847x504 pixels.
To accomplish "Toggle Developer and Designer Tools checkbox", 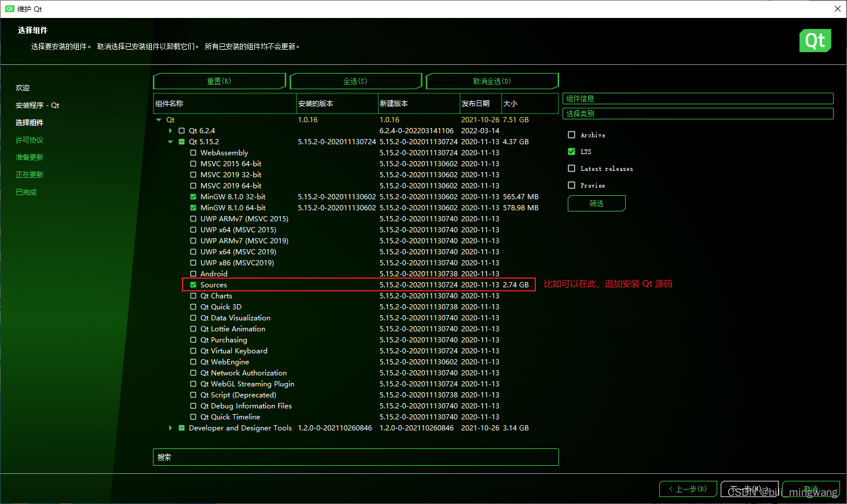I will tap(182, 428).
